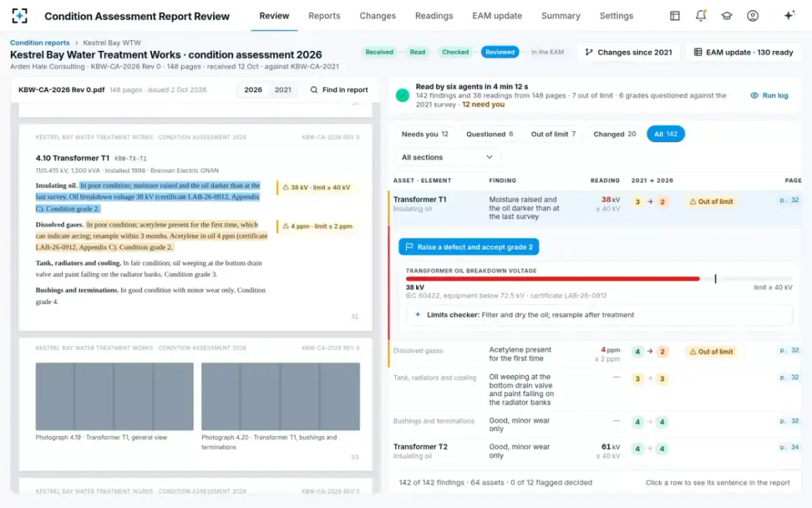Filter findings by Out of limit

pos(553,134)
